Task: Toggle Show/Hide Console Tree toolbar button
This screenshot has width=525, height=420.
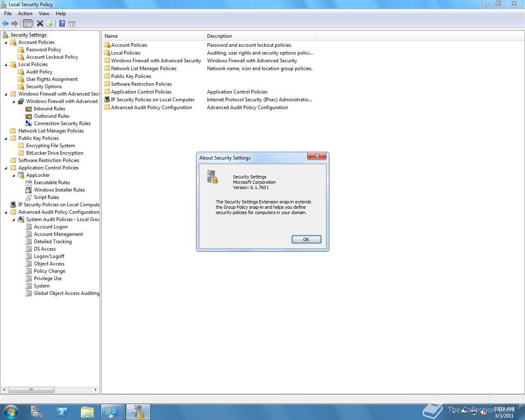Action: point(28,24)
